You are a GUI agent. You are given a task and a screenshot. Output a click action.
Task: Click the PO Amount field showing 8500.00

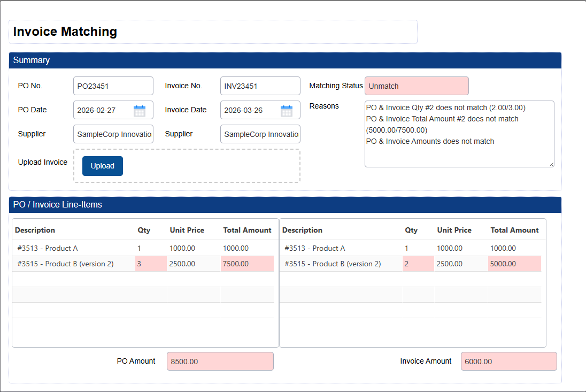(220, 362)
